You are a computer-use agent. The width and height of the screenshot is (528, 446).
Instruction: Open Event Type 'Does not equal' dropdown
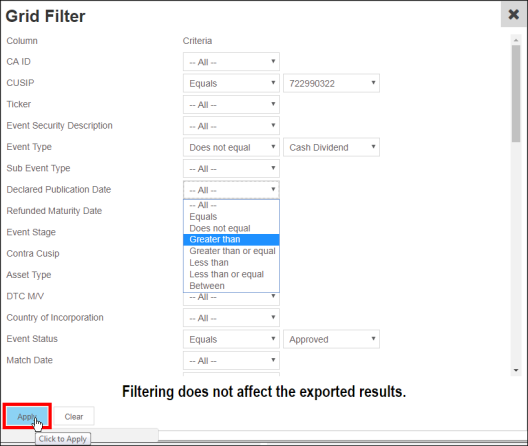231,147
